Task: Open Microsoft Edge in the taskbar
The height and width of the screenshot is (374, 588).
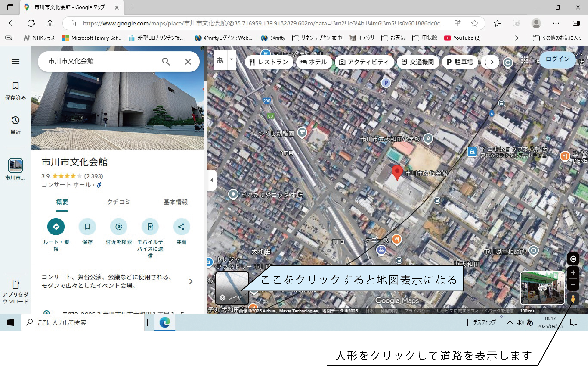Action: point(165,322)
